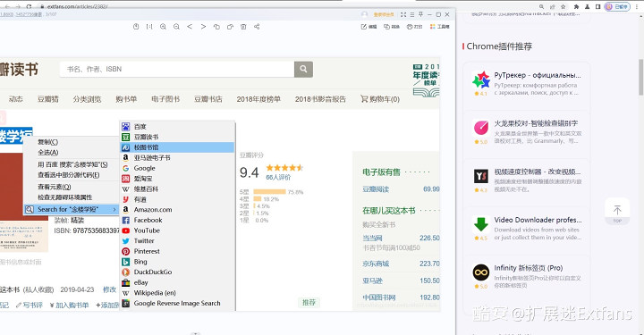Choose YouTube in the search submenu
Screen dimensions: 644x335
(x=178, y=230)
